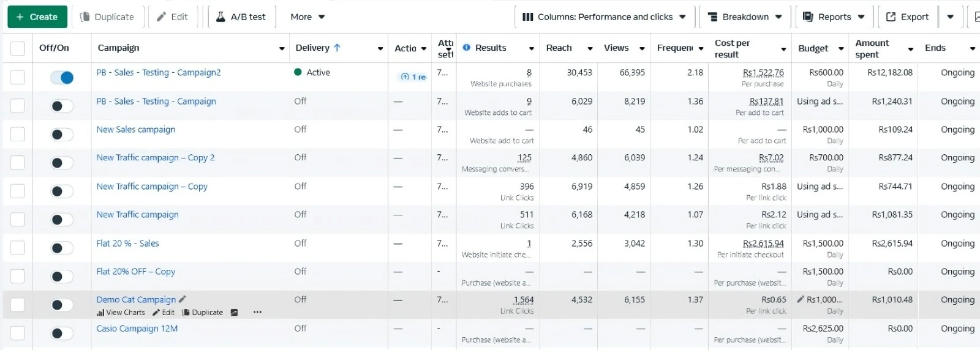Expand the Breakdown dropdown
Screen dimensions: 980x350
click(745, 17)
